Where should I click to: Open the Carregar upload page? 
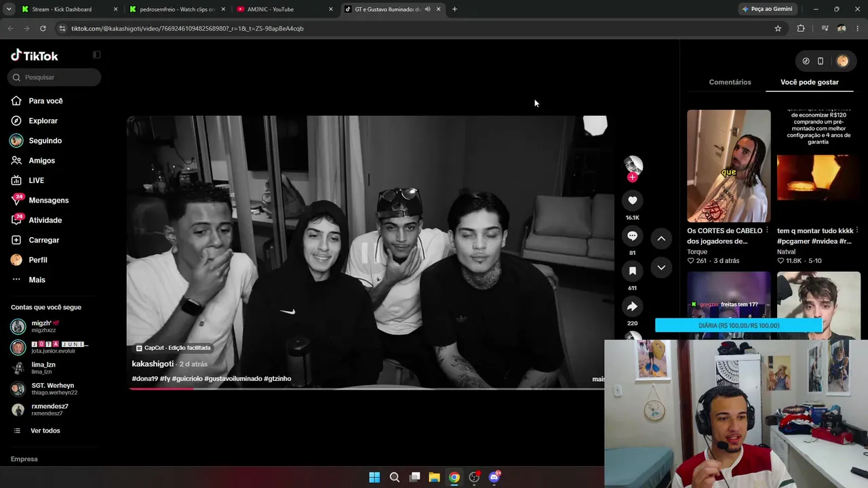click(43, 240)
